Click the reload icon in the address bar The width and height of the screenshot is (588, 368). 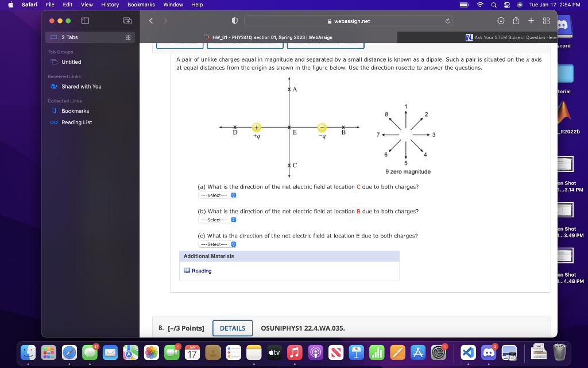[x=447, y=20]
